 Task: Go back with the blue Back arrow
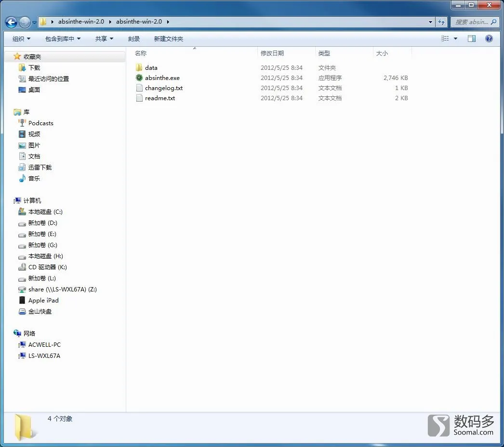click(x=11, y=22)
